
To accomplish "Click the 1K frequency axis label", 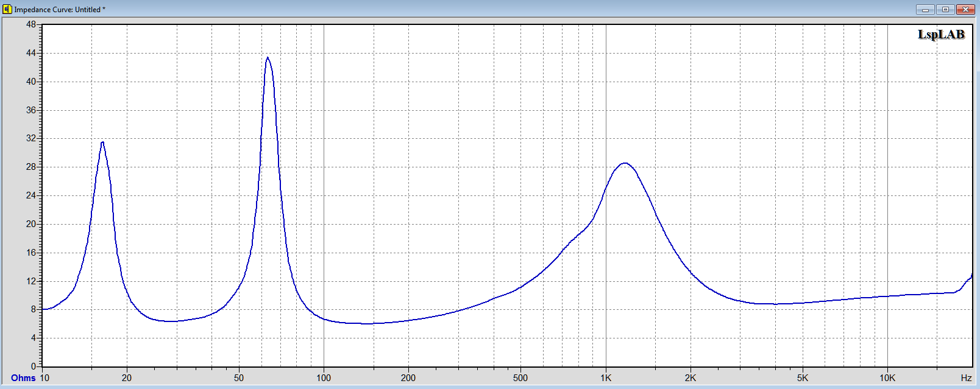I will (x=605, y=378).
